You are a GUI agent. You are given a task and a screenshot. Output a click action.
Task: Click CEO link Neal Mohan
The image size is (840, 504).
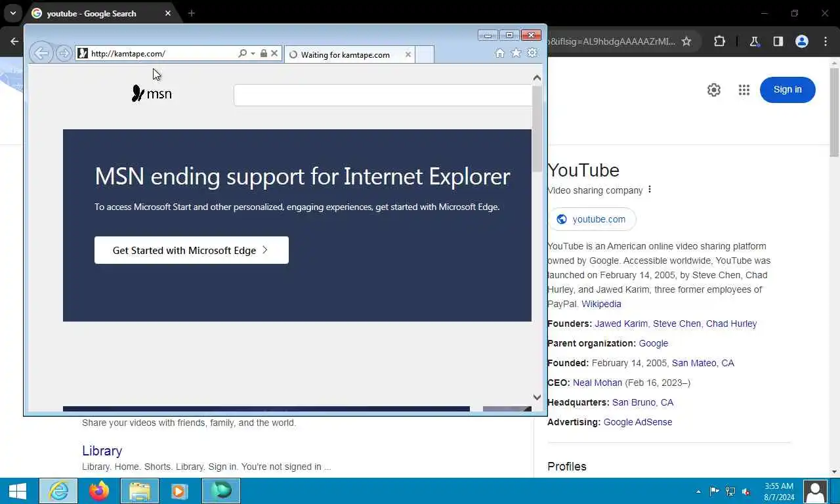(x=597, y=383)
